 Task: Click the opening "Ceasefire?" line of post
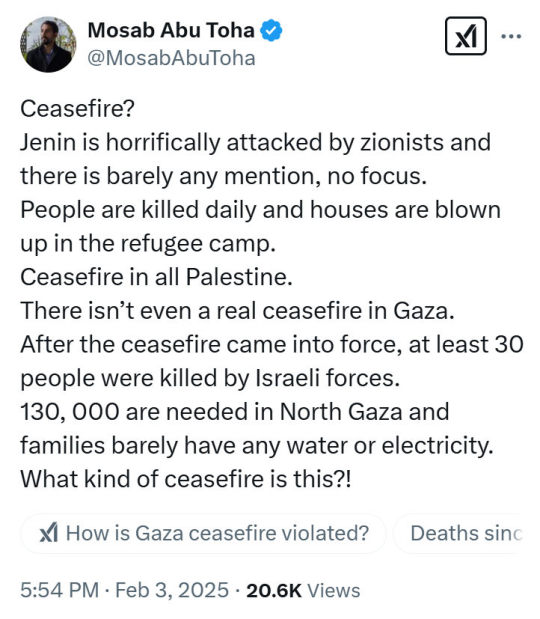[78, 108]
